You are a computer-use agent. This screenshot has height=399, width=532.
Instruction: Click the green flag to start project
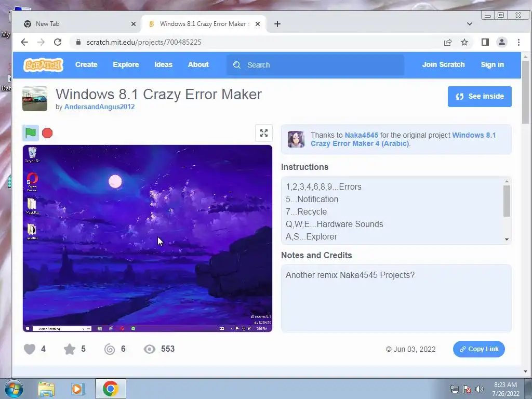tap(31, 132)
